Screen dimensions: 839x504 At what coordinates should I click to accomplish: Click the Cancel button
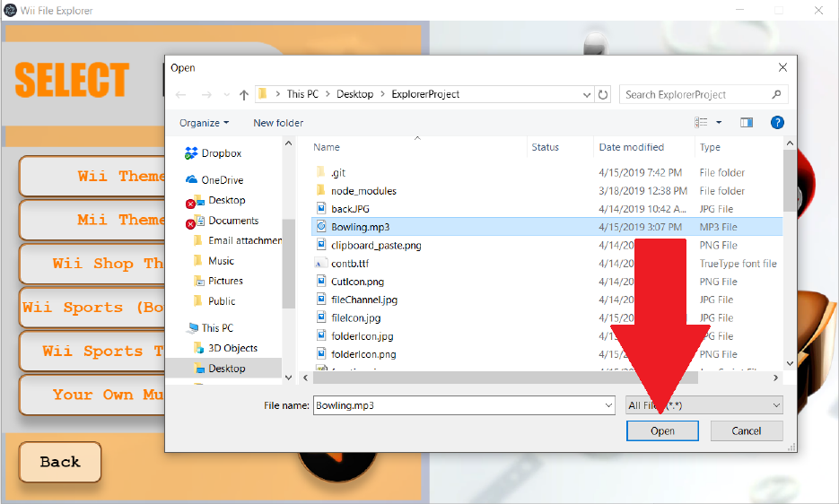click(747, 431)
